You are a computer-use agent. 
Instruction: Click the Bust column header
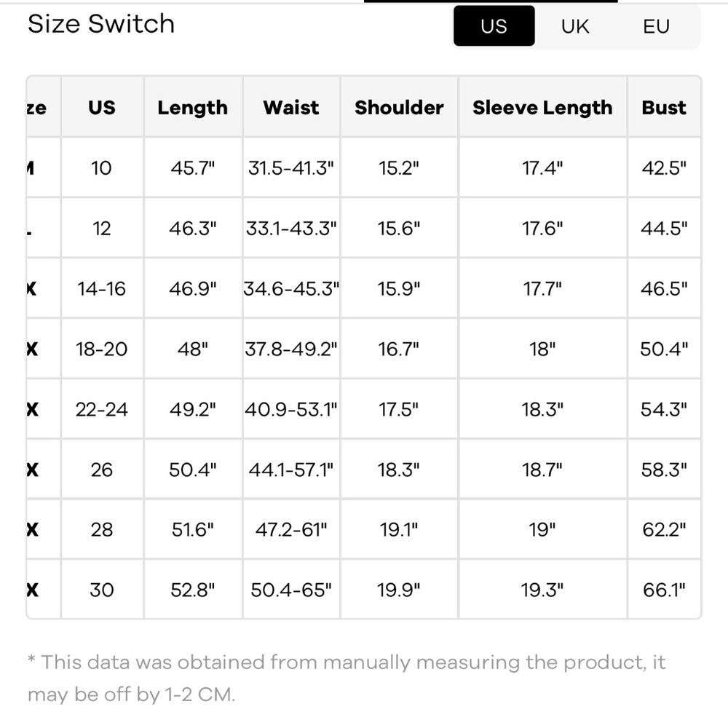(664, 108)
